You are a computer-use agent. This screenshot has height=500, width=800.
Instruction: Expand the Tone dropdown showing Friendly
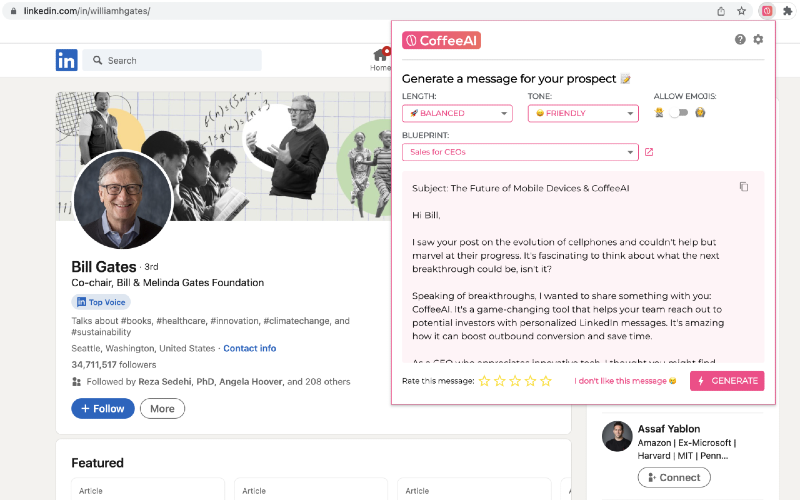tap(583, 113)
